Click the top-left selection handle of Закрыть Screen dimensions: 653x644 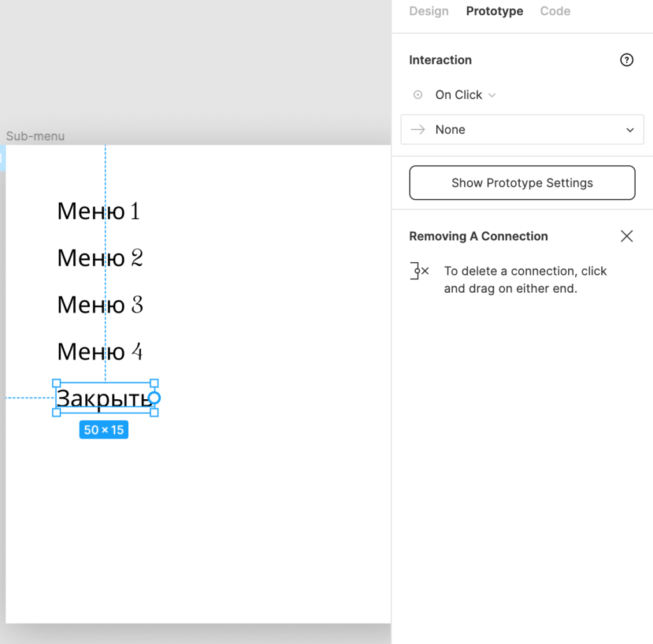point(56,383)
